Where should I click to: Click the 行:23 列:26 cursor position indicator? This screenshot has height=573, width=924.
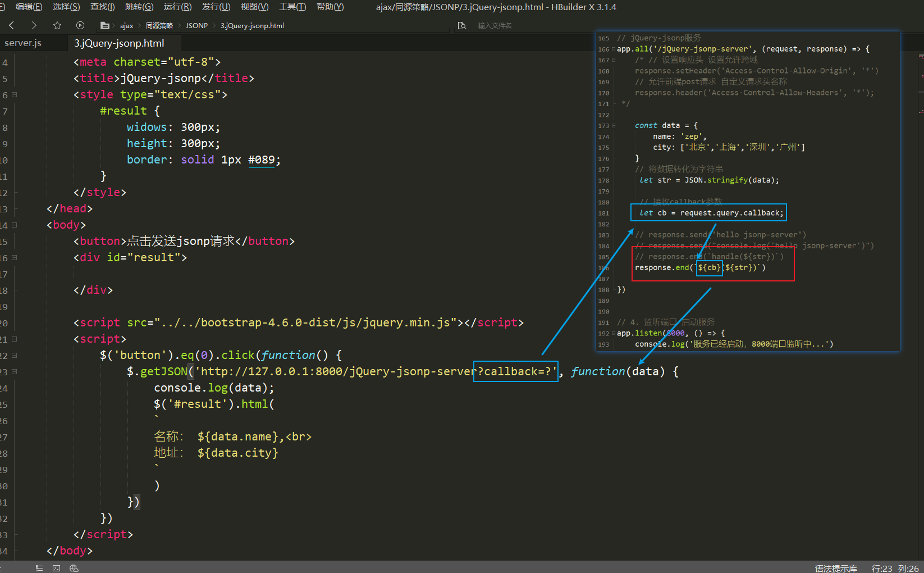[x=895, y=569]
